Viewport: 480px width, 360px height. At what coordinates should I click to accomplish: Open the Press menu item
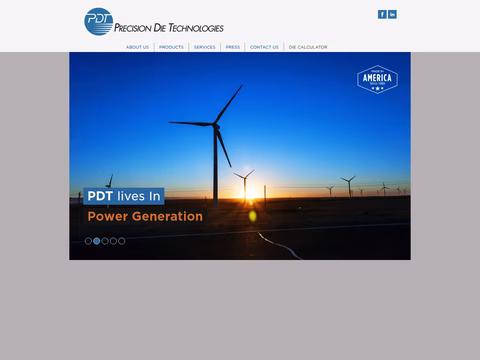click(233, 47)
